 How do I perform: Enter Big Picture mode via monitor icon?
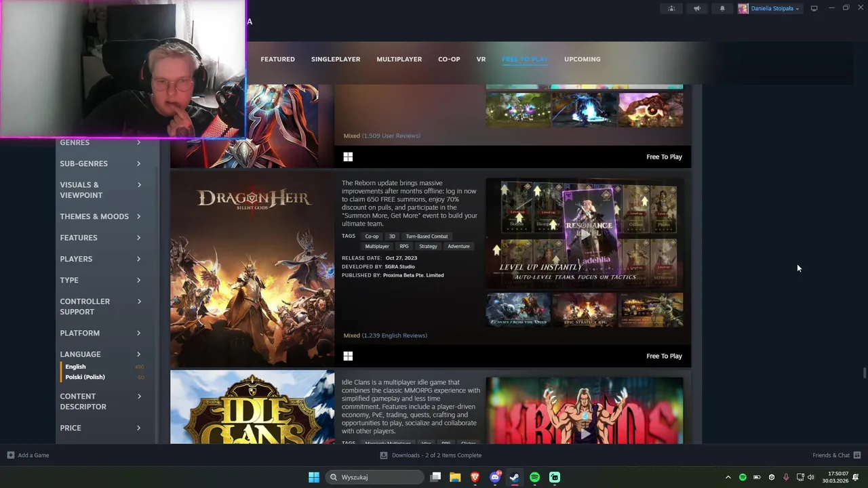(814, 8)
